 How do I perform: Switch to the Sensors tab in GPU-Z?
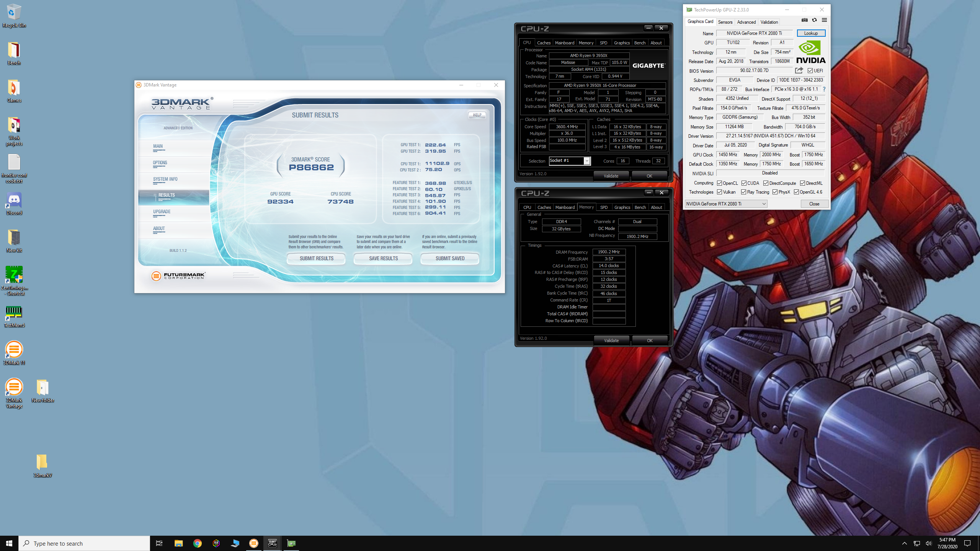725,22
